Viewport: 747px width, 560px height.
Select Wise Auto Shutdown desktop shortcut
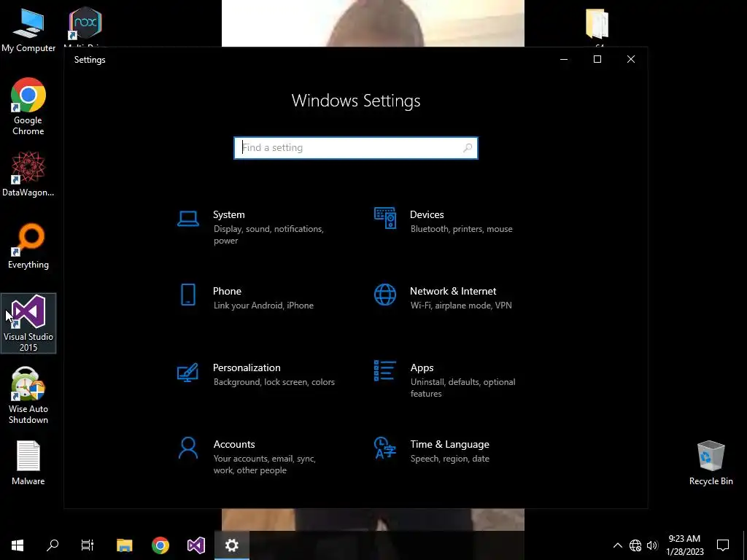coord(28,395)
